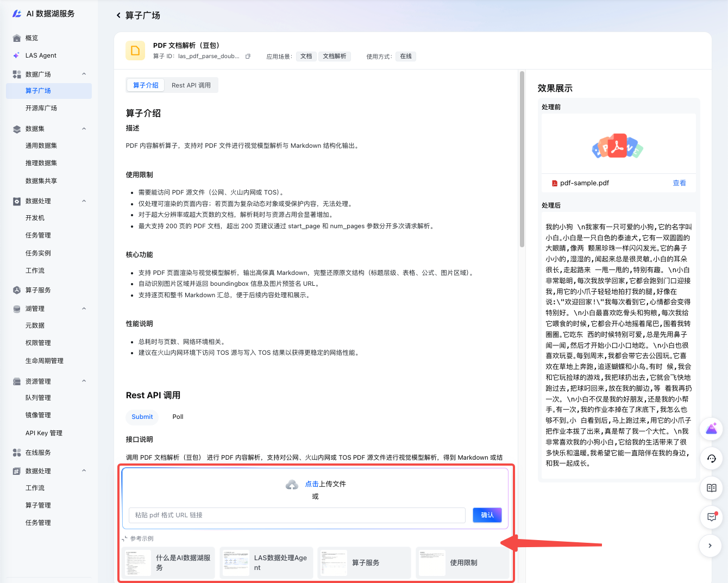Viewport: 728px width, 583px height.
Task: Focus the 粘贴 pdf 格式 URL 链接 field
Action: pos(297,515)
